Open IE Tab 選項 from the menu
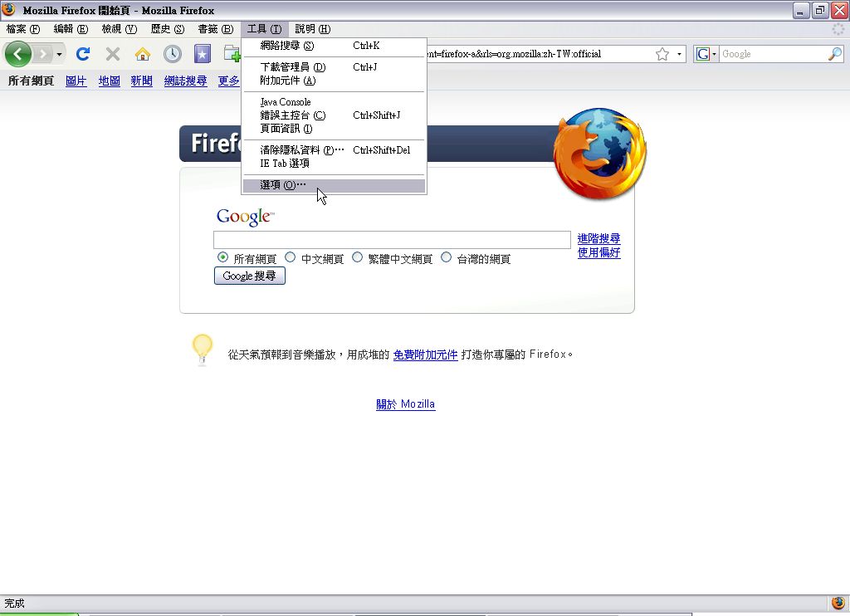 (x=334, y=164)
